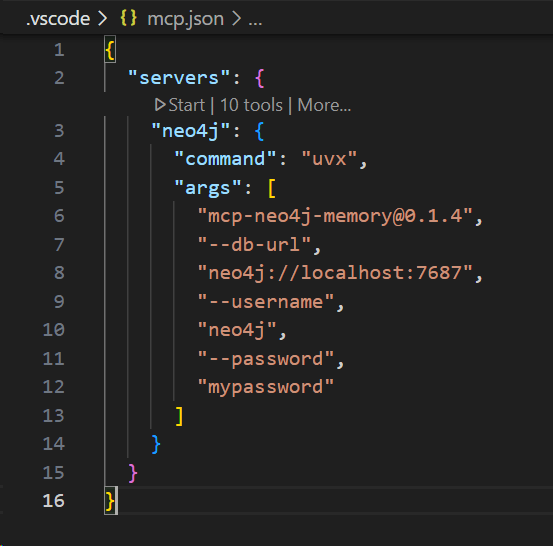This screenshot has width=553, height=546.
Task: Click the Start code lens link
Action: [187, 105]
